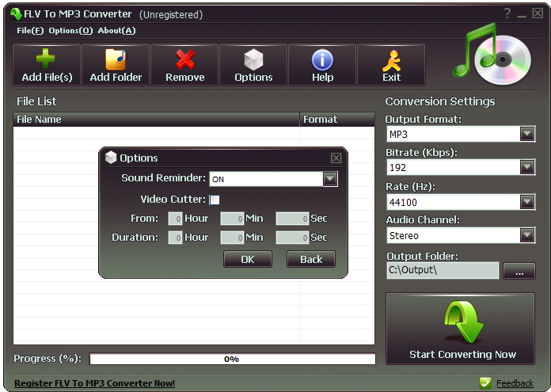Open the Audio Channel dropdown
This screenshot has width=551, height=392.
527,235
